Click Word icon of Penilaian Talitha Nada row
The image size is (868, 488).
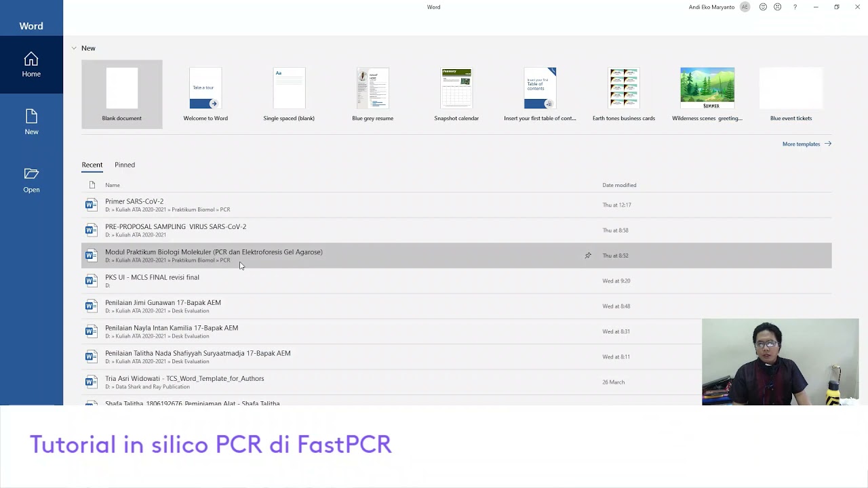pos(92,357)
